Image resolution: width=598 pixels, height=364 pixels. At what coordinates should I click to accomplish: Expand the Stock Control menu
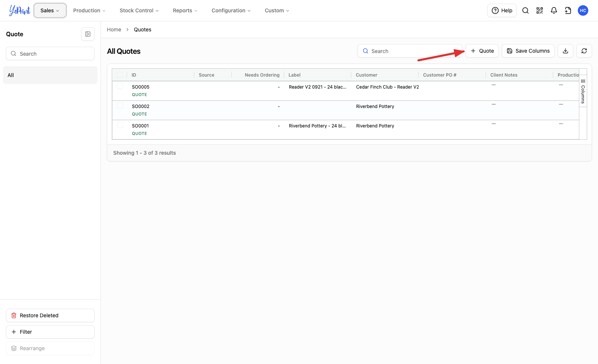(139, 10)
